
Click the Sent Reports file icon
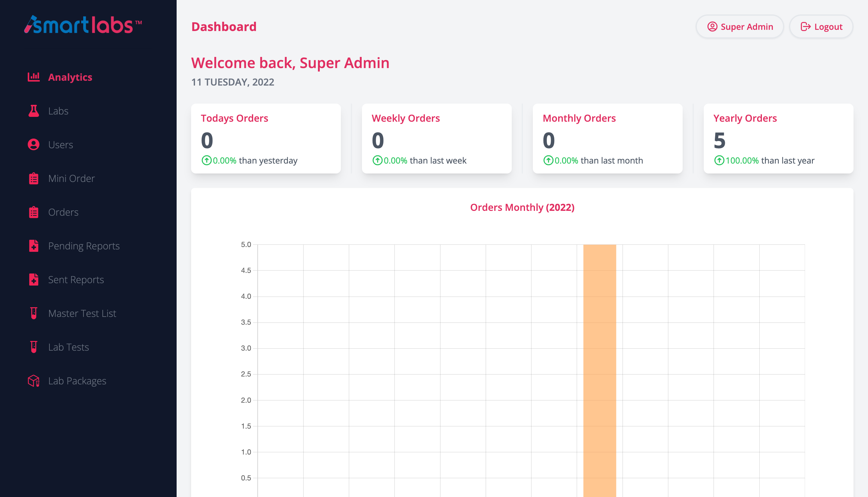click(x=33, y=280)
